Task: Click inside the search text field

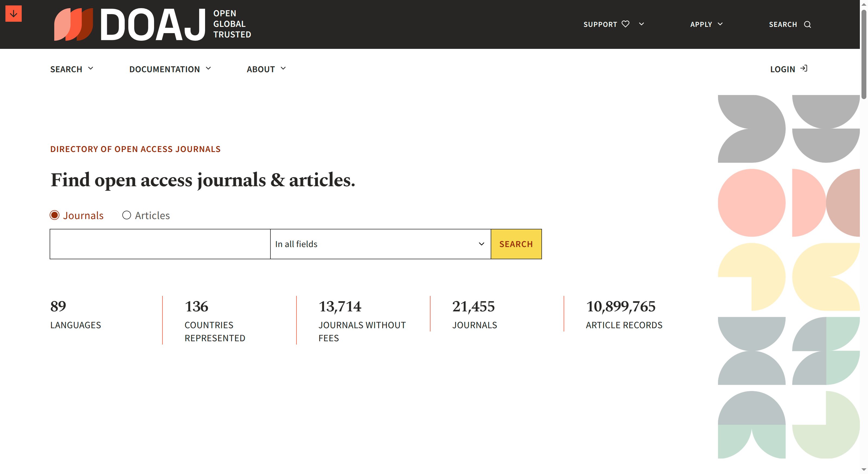Action: (160, 244)
